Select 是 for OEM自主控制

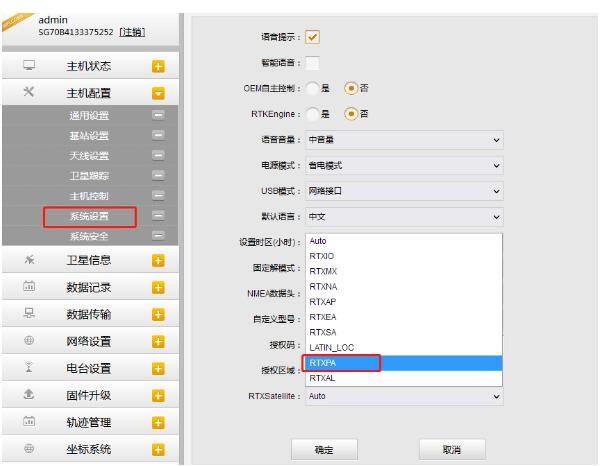[x=312, y=89]
